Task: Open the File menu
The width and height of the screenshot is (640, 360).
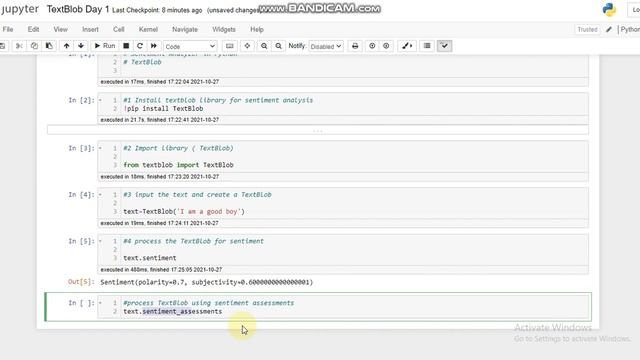Action: pyautogui.click(x=8, y=29)
